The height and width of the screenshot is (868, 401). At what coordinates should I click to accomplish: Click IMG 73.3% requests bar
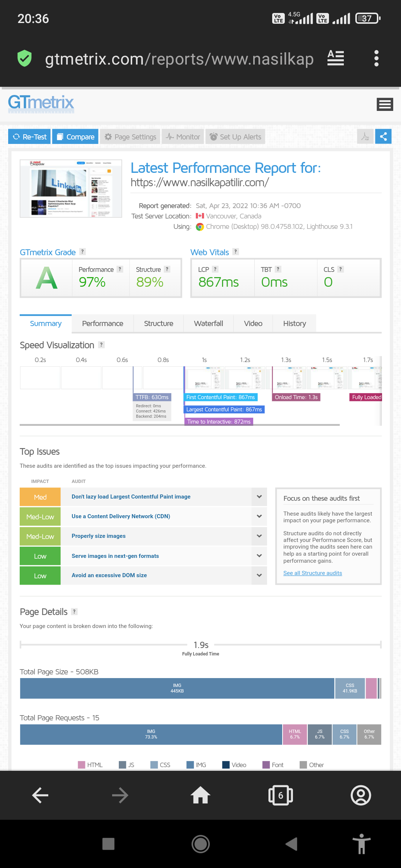pyautogui.click(x=151, y=734)
